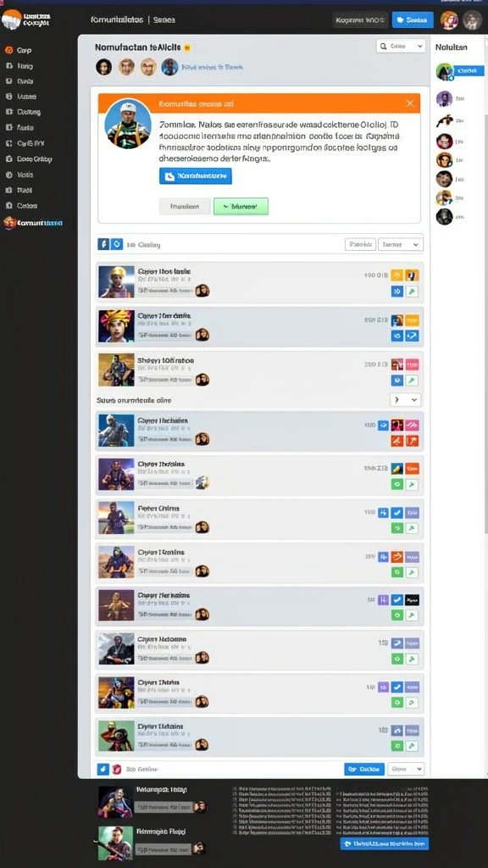Click the orange arrow icon in the blue-knight row
This screenshot has height=868, width=488.
(x=413, y=441)
